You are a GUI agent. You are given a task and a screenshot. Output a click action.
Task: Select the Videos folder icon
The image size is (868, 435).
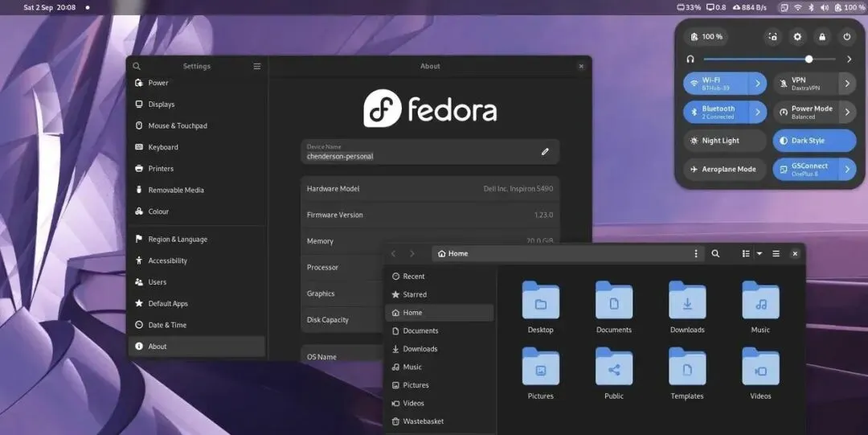pos(760,367)
